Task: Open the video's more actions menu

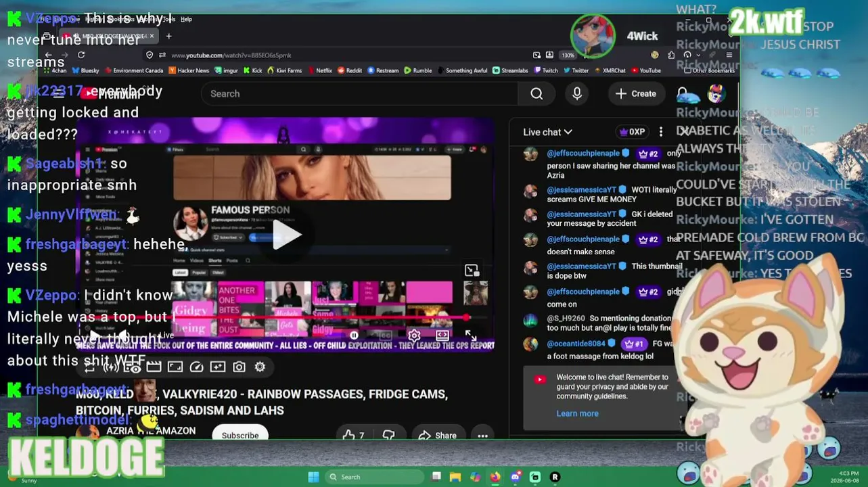Action: click(482, 435)
